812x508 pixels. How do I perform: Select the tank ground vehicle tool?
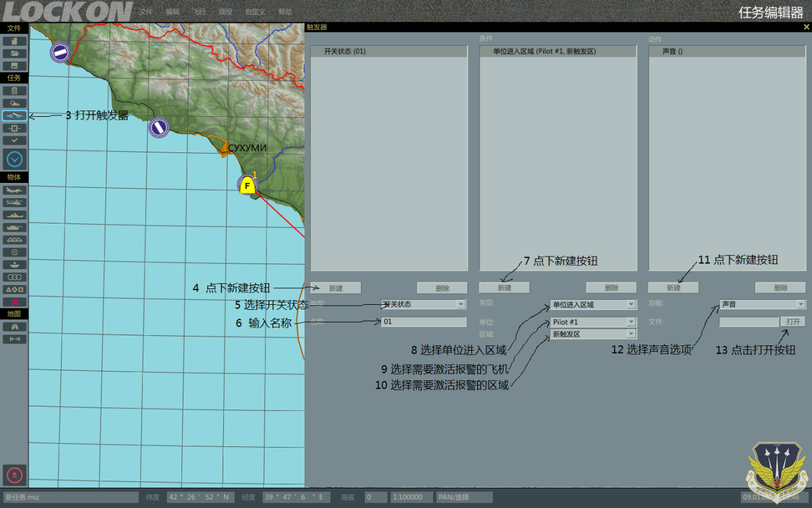point(14,227)
